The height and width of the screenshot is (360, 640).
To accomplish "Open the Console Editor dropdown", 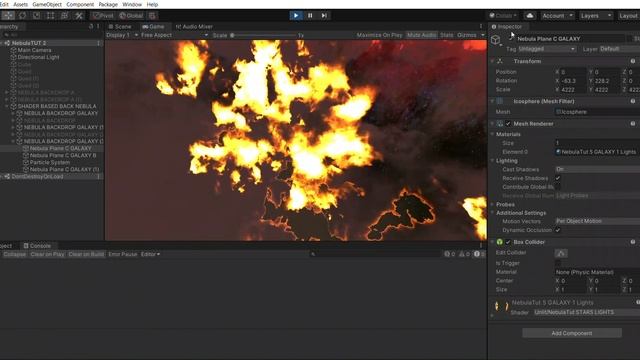I will coord(150,254).
